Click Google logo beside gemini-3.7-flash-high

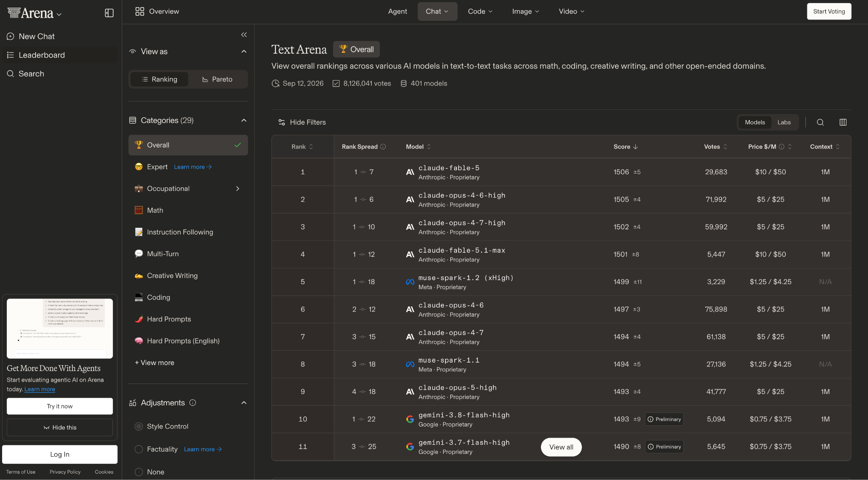(410, 447)
